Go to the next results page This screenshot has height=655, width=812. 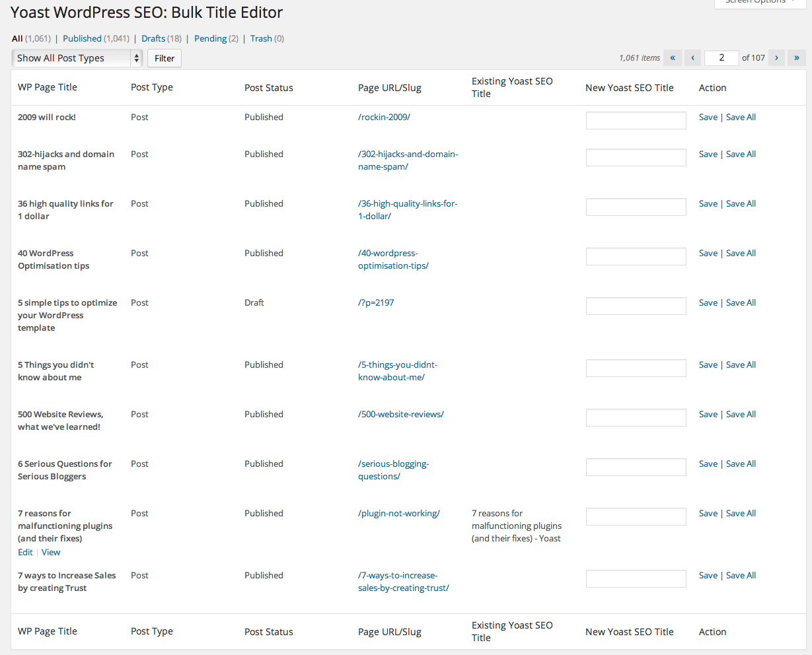coord(776,58)
